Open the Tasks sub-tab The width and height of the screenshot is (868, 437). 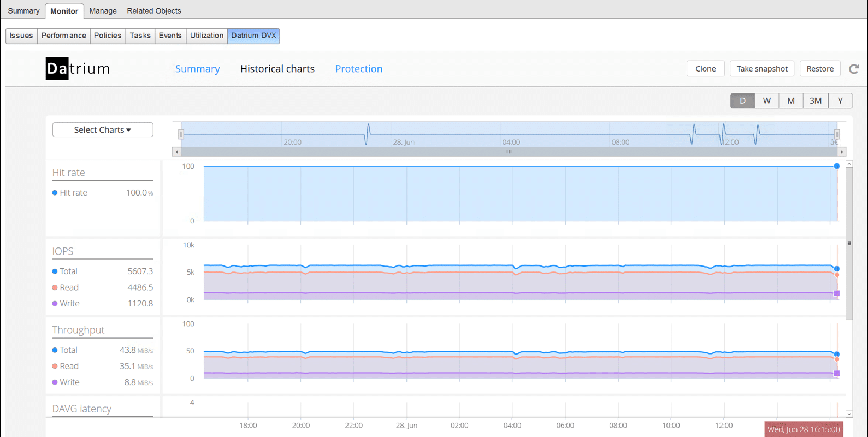pyautogui.click(x=140, y=36)
